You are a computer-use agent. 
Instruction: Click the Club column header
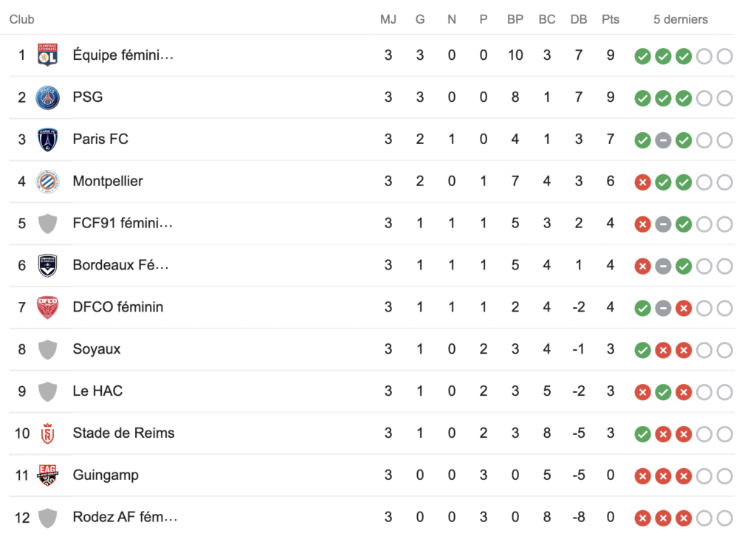tap(22, 19)
